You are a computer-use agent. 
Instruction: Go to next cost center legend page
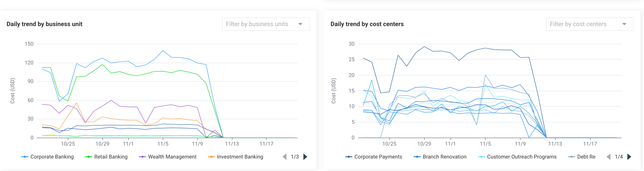[x=629, y=157]
